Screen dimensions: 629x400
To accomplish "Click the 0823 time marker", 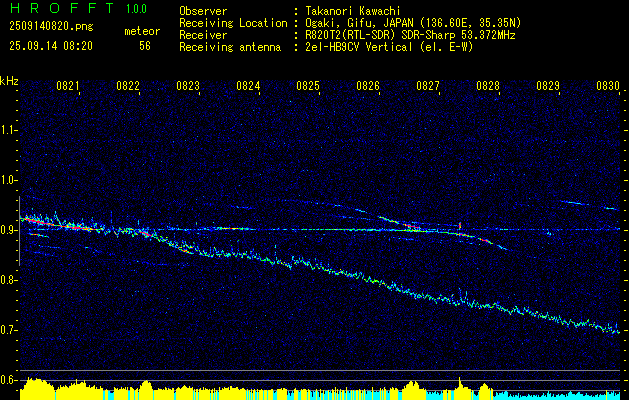I will [x=188, y=86].
